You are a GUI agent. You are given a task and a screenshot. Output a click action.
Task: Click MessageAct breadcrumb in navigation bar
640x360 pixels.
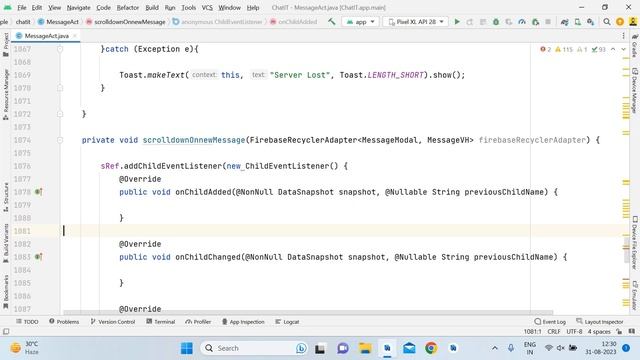click(x=58, y=22)
